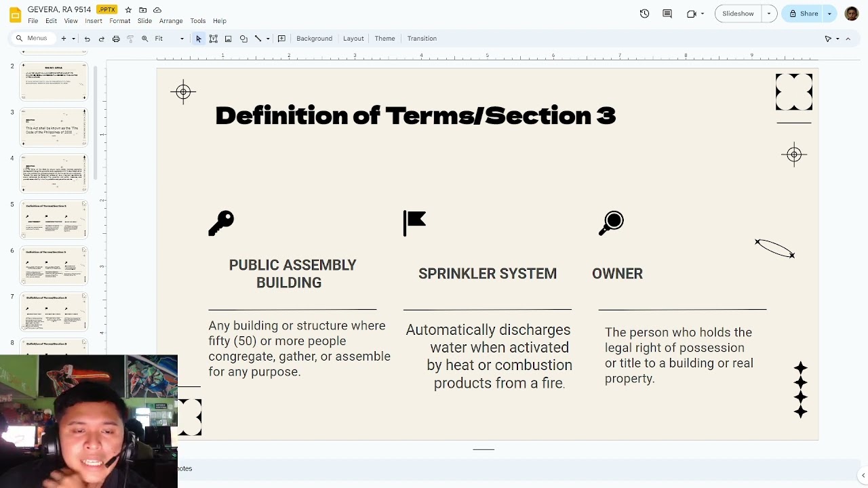This screenshot has width=868, height=488.
Task: Click the Menus search field
Action: click(x=32, y=39)
